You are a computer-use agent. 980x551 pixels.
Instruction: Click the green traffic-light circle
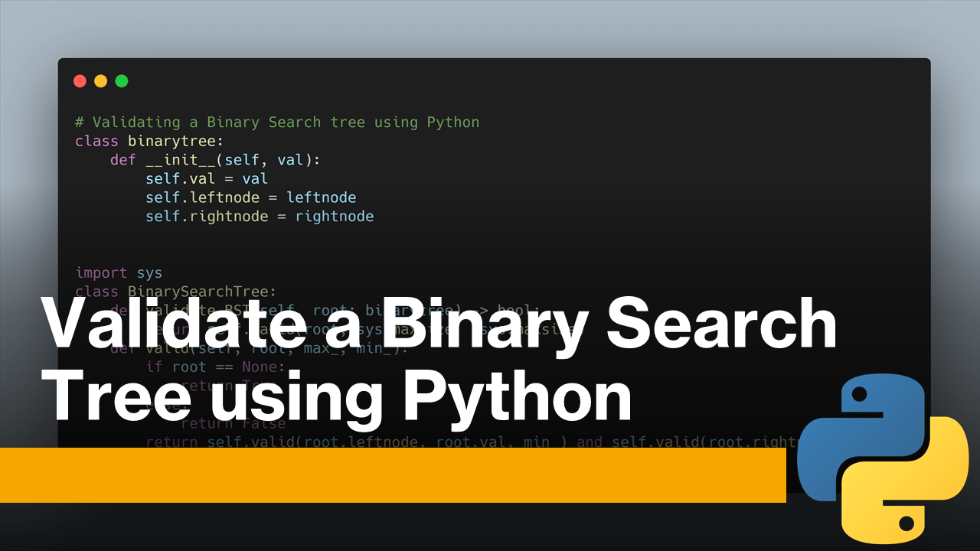(x=121, y=80)
